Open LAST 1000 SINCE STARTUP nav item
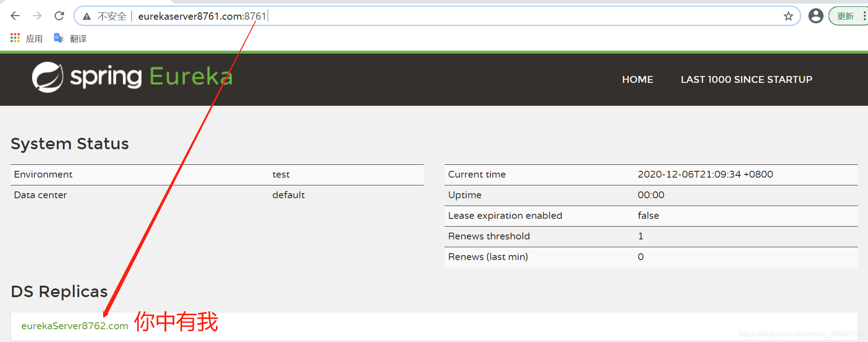This screenshot has width=868, height=342. [x=746, y=80]
